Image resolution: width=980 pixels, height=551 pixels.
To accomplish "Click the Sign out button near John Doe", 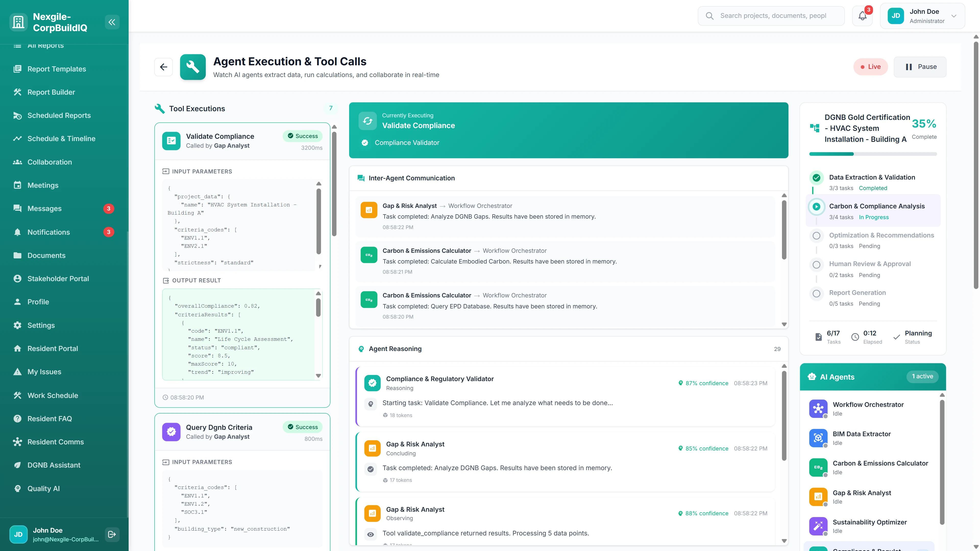I will [112, 534].
